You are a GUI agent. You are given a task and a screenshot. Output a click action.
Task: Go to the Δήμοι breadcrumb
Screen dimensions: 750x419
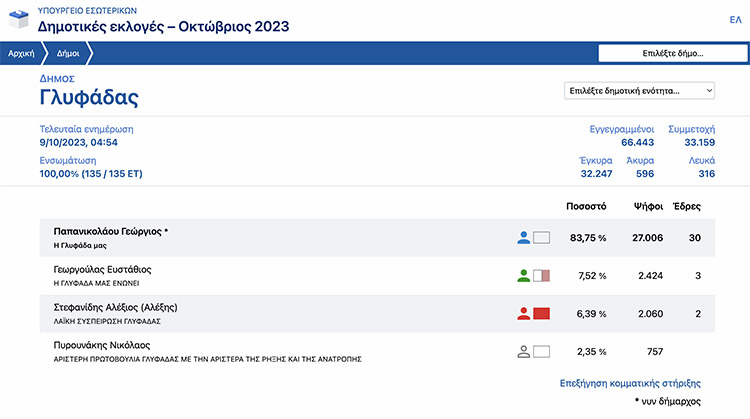tap(68, 53)
